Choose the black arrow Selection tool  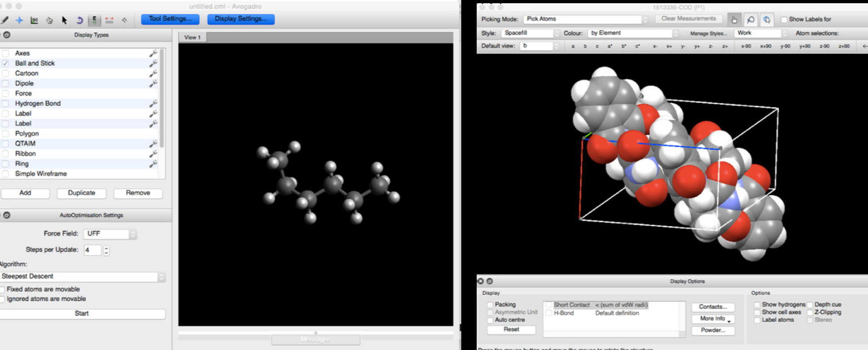(64, 20)
